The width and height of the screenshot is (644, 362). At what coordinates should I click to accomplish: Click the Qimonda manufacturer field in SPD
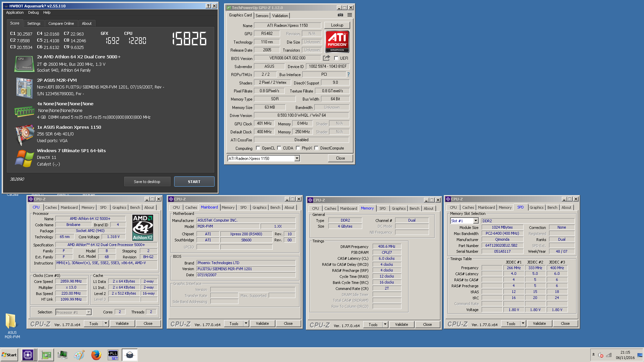pyautogui.click(x=502, y=239)
